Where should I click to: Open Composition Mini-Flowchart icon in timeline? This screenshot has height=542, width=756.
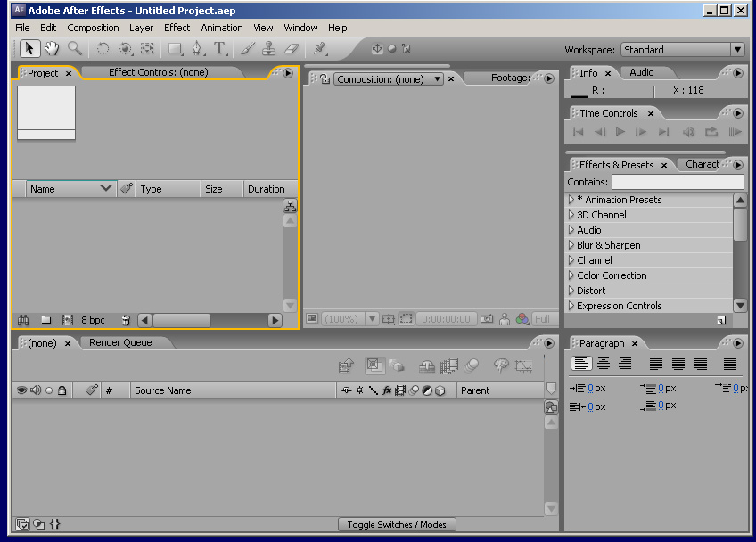(x=346, y=366)
